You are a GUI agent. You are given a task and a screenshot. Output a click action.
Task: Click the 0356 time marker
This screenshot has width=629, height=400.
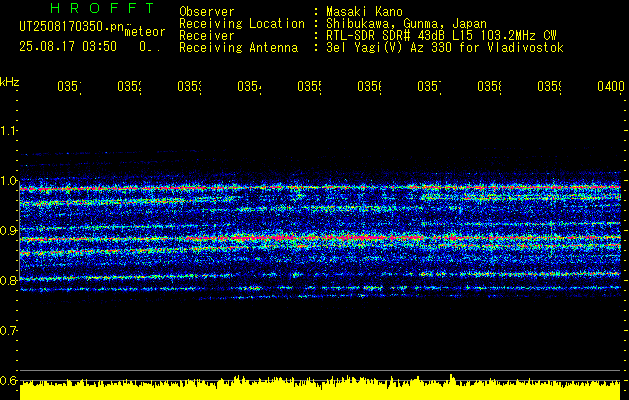(370, 86)
